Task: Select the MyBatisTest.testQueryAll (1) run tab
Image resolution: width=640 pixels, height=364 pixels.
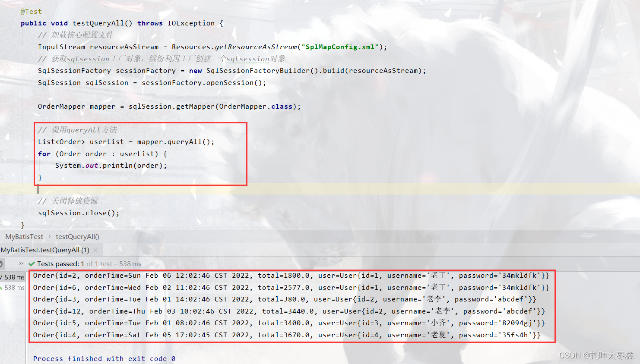Action: tap(45, 250)
